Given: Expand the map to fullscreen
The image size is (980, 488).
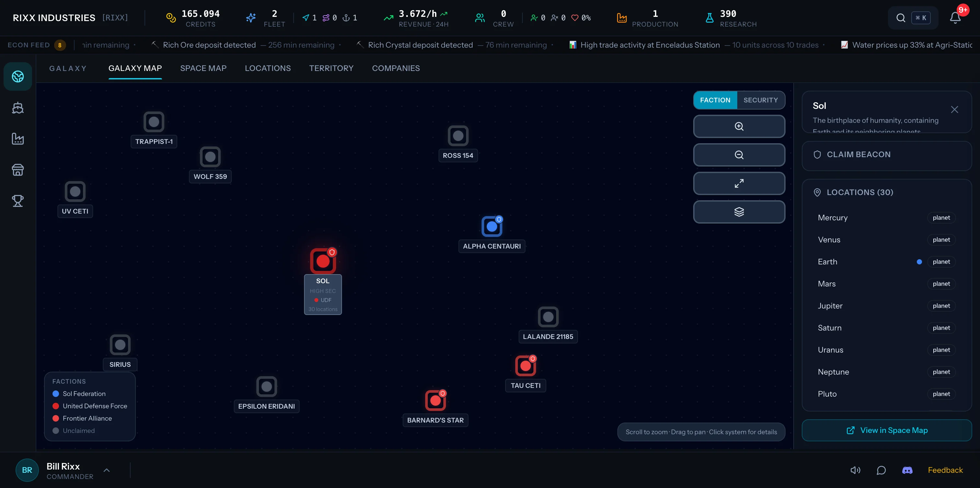Looking at the screenshot, I should pos(739,183).
